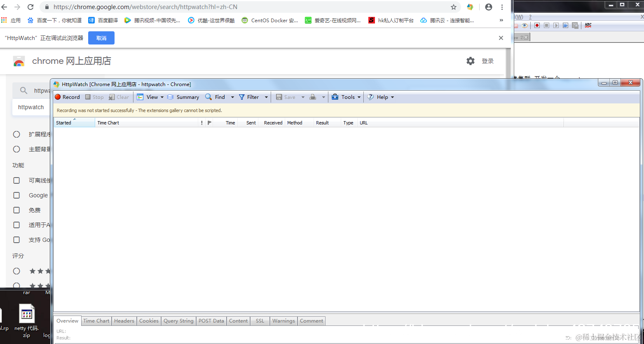Viewport: 644px width, 344px height.
Task: Go back in Chrome browser
Action: pos(5,7)
